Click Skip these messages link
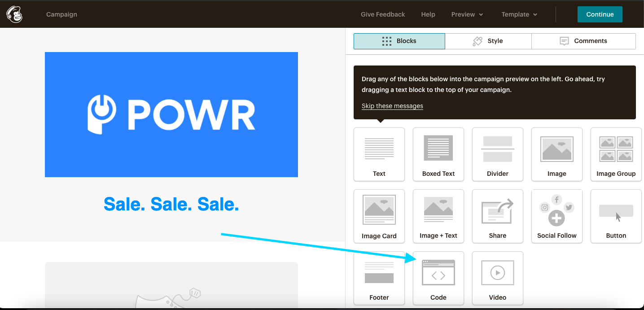Image resolution: width=644 pixels, height=310 pixels. [392, 106]
